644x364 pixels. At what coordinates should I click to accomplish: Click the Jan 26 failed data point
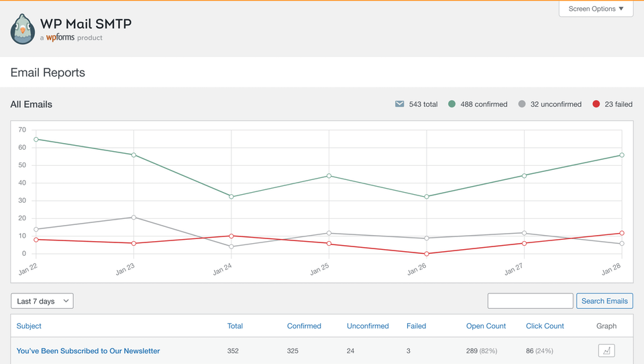[x=427, y=254]
